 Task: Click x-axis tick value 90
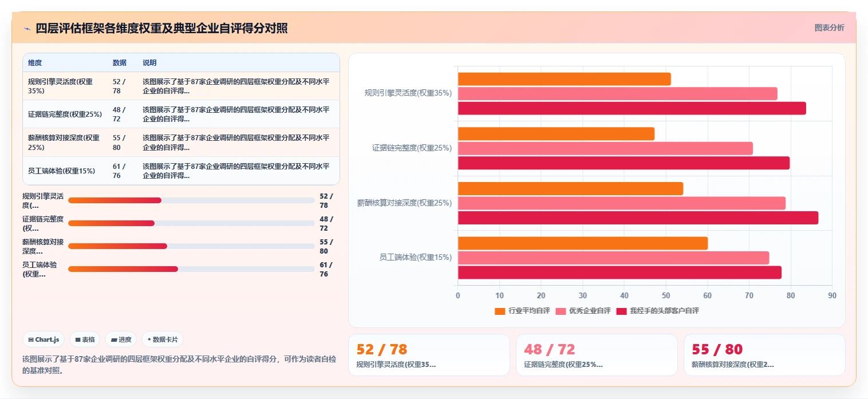832,295
